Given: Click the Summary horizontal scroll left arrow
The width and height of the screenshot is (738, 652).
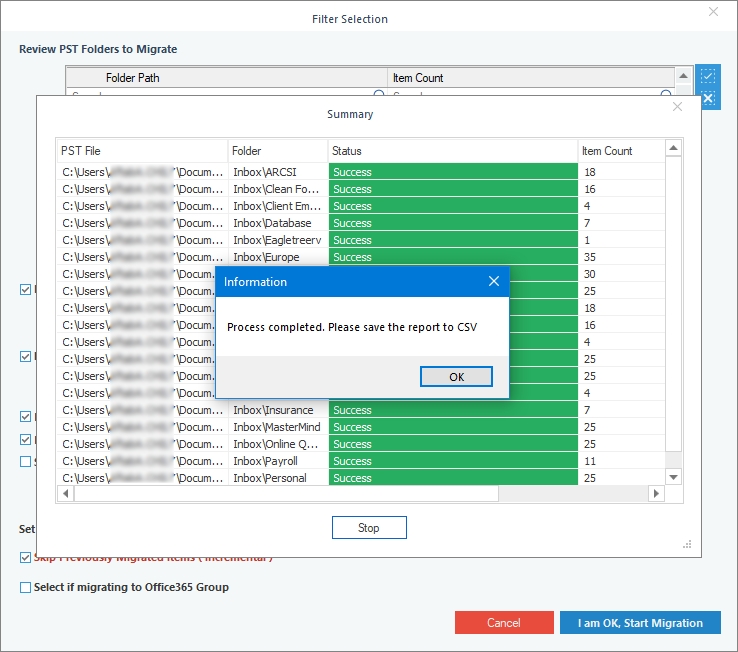Looking at the screenshot, I should (x=66, y=493).
